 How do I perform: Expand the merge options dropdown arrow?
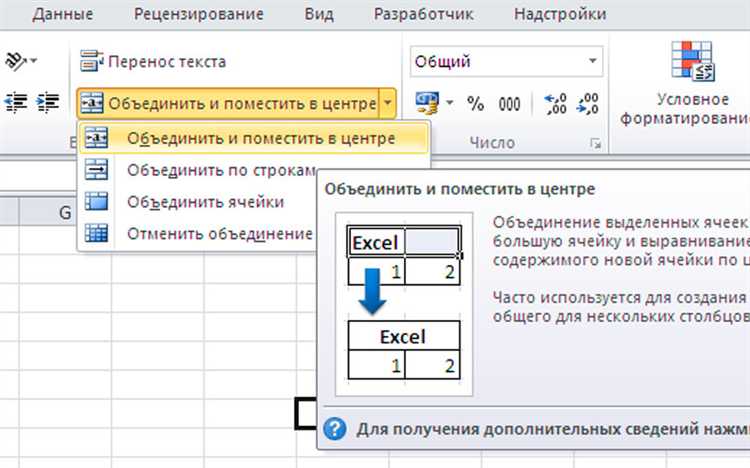(x=388, y=103)
